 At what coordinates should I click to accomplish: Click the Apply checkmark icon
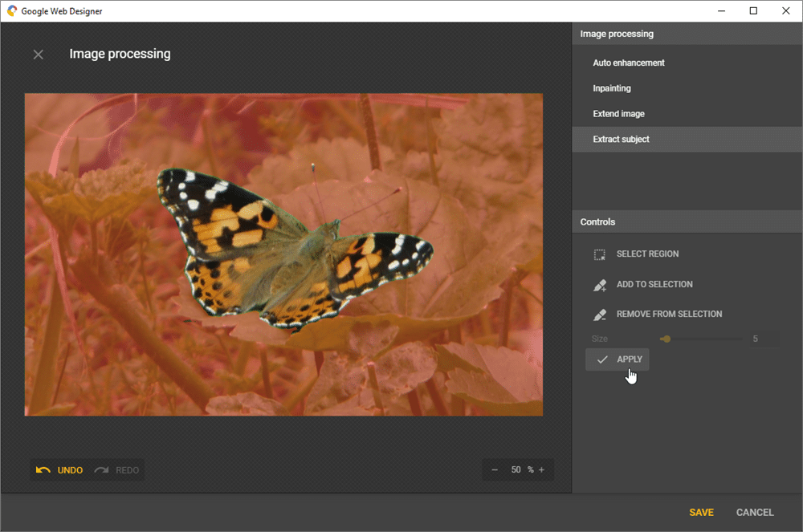pos(602,359)
